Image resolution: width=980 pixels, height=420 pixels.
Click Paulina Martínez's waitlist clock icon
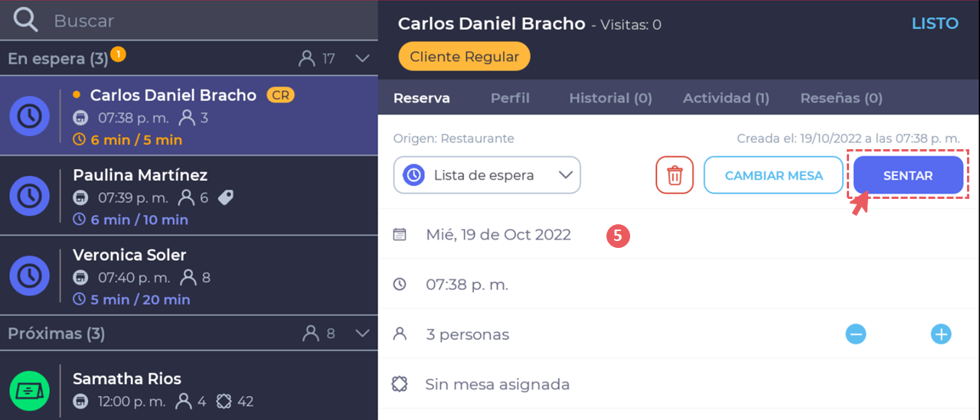[30, 196]
